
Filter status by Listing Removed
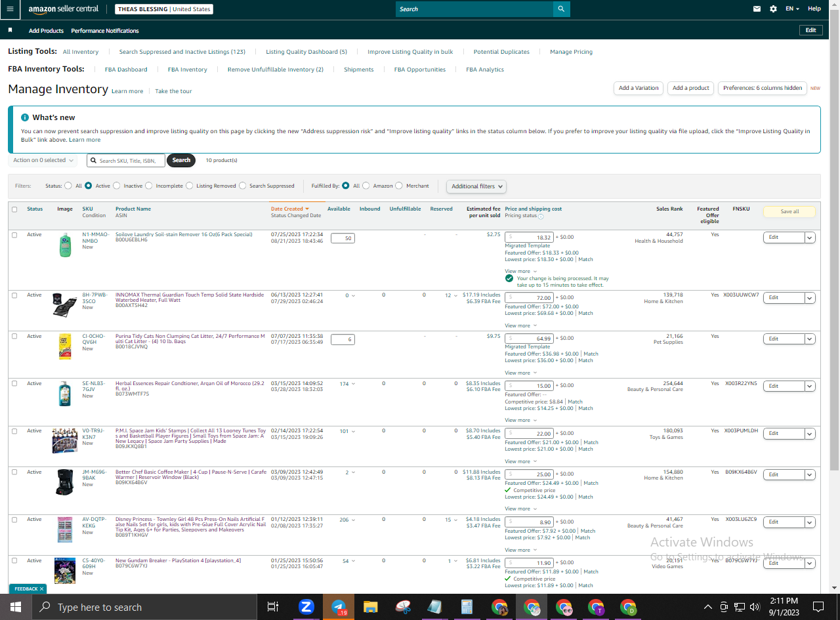(x=190, y=186)
